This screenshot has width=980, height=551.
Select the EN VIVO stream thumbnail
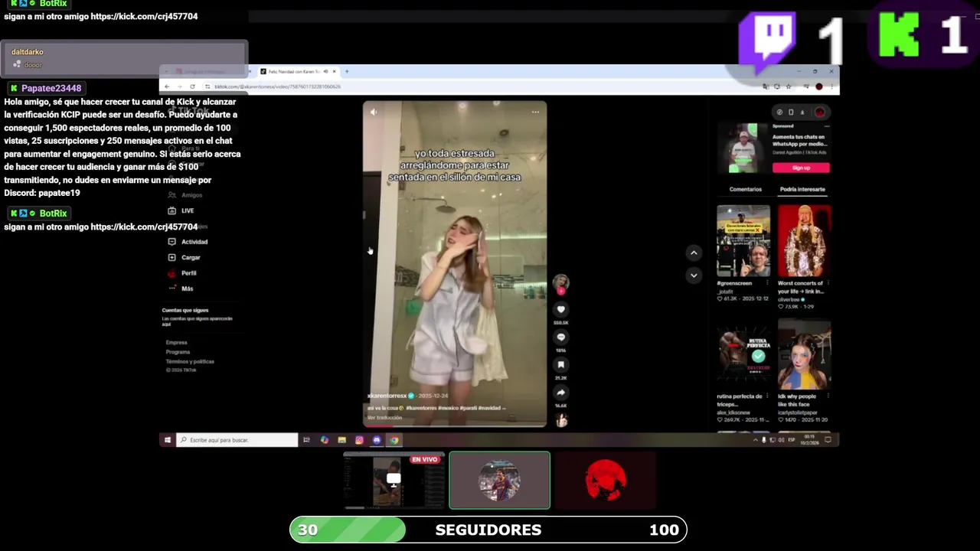click(394, 481)
